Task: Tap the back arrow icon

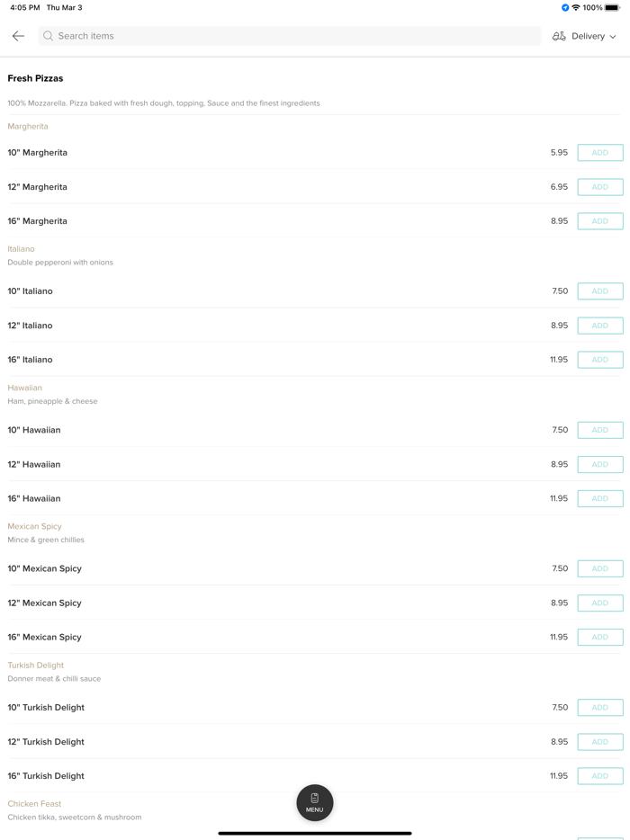Action: [x=18, y=36]
